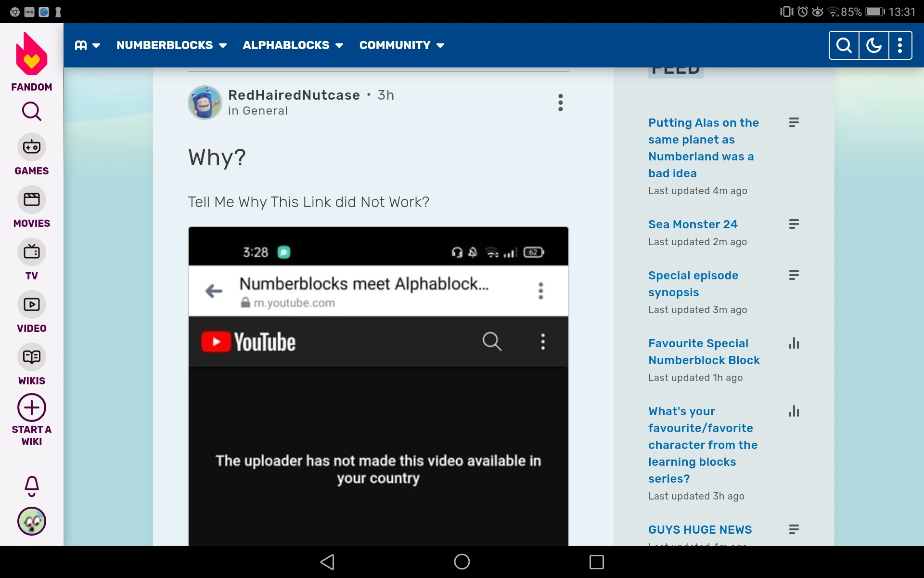The height and width of the screenshot is (578, 924).
Task: Open the Sea Monster 24 feed link
Action: [x=693, y=224]
